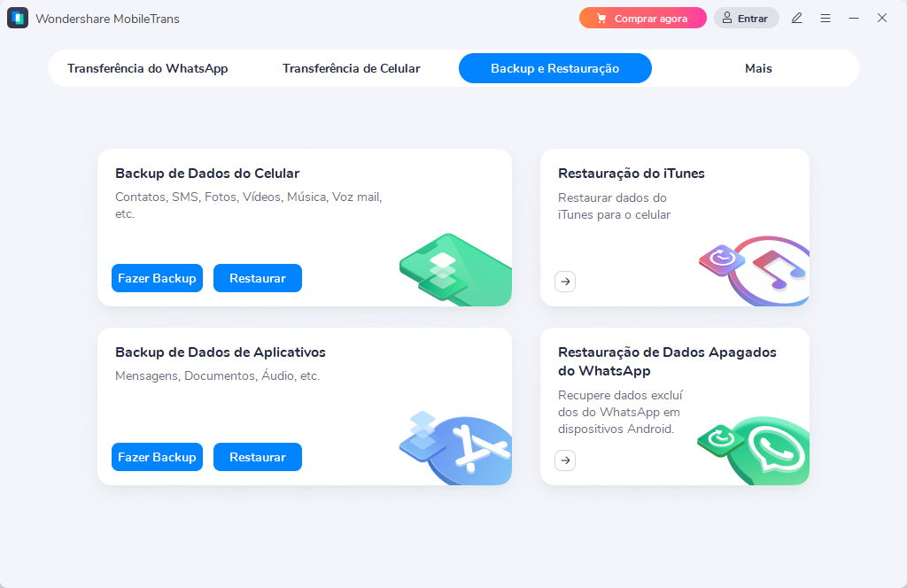Click Fazer Backup under Backup de Dados do Celular

point(158,278)
